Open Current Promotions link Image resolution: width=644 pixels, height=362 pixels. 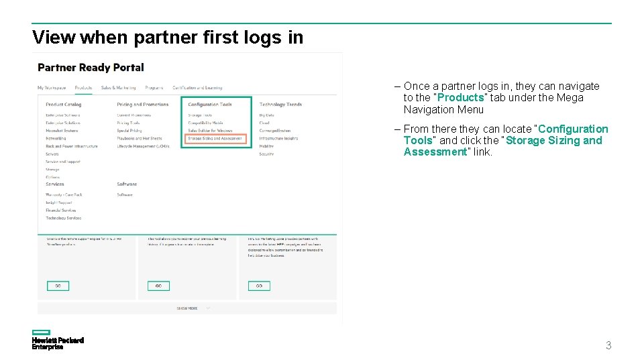pyautogui.click(x=134, y=115)
